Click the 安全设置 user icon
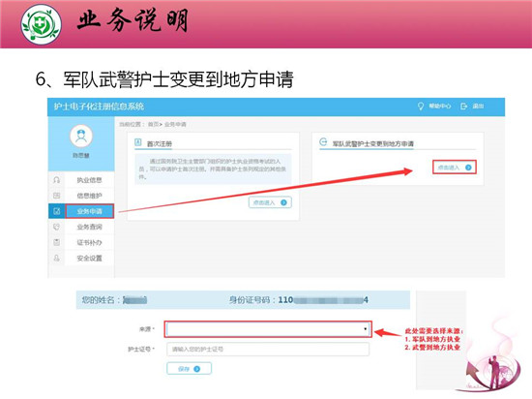 point(57,258)
